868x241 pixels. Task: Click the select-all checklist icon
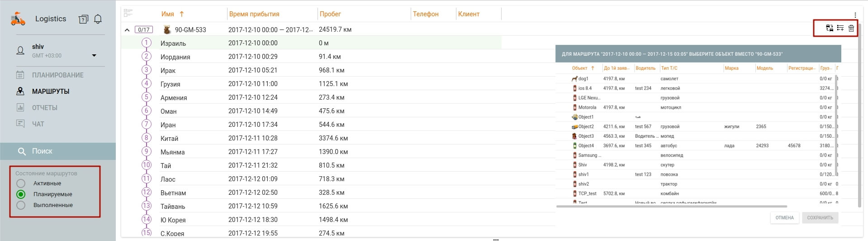coord(128,14)
